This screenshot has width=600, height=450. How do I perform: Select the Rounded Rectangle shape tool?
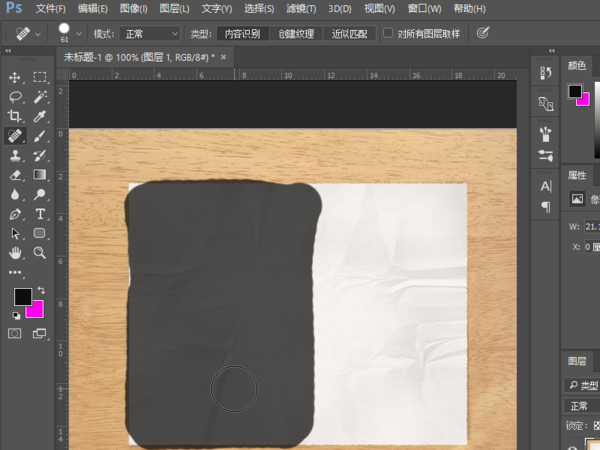39,233
